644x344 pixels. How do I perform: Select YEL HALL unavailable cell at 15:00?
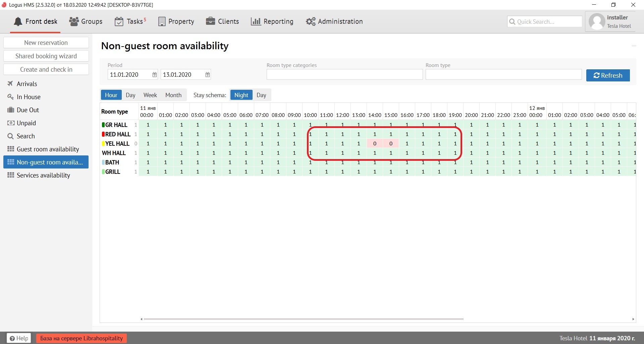click(x=391, y=143)
